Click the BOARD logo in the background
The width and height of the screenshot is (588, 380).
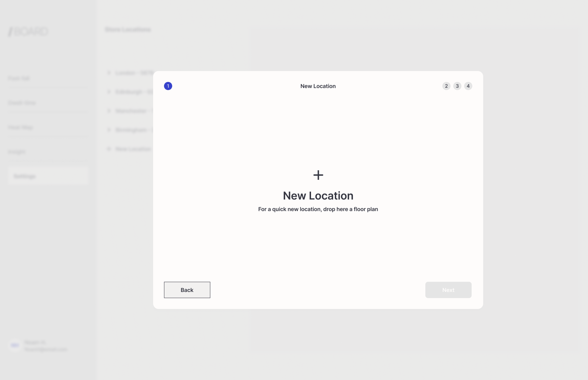point(28,32)
